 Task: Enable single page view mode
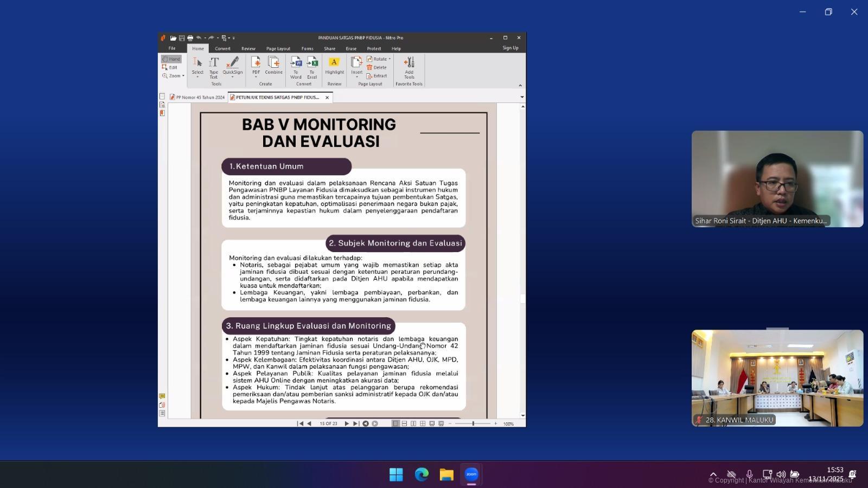click(395, 423)
